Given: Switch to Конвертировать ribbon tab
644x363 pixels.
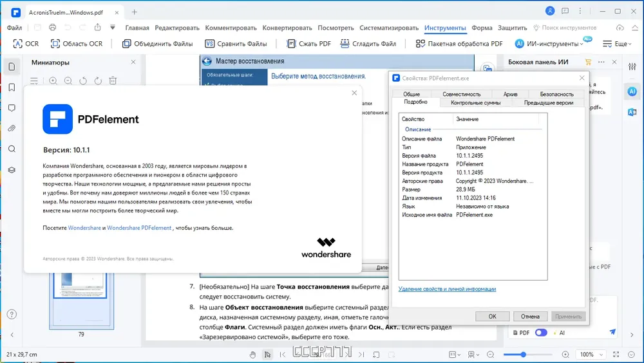Looking at the screenshot, I should tap(287, 28).
